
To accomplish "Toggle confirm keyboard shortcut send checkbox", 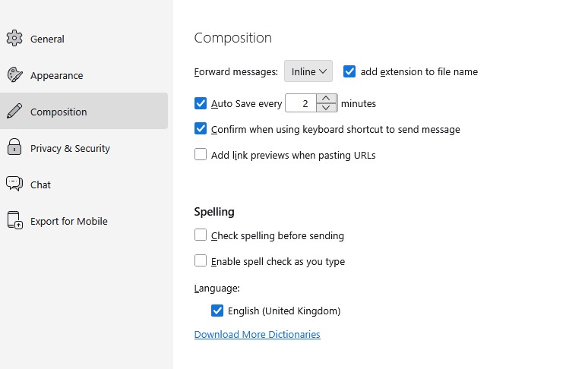I will point(201,129).
